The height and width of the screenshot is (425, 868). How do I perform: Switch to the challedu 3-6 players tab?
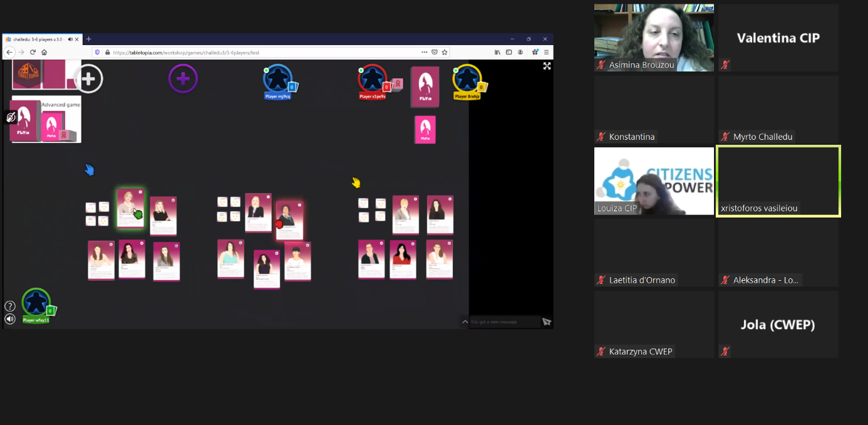point(38,39)
